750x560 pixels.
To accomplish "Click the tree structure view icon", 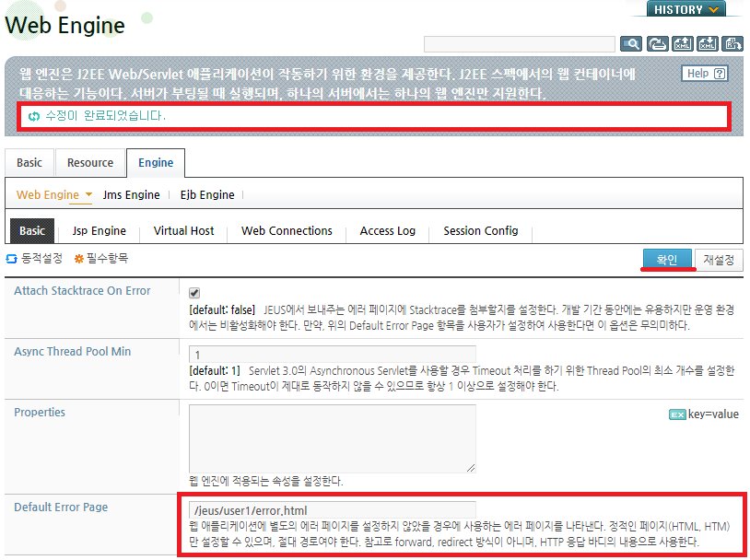I will coord(732,44).
